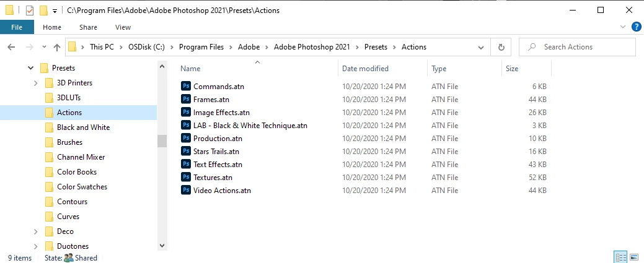Click the 52 KB size of Textures.atn
The image size is (644, 263).
pos(537,177)
